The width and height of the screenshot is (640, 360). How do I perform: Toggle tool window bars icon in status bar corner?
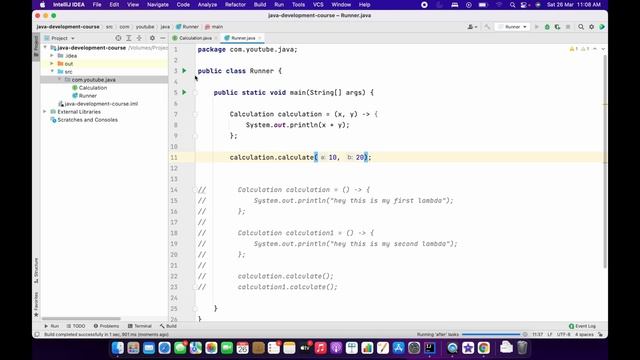point(37,334)
